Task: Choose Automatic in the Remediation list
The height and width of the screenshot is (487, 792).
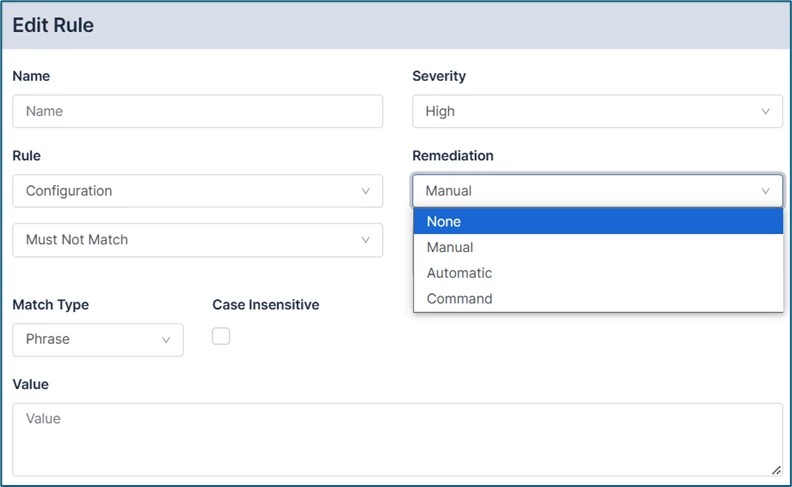Action: [x=598, y=273]
